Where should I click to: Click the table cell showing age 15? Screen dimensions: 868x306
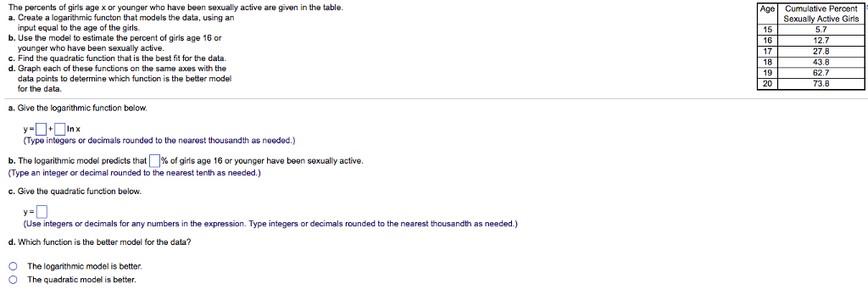(x=767, y=30)
